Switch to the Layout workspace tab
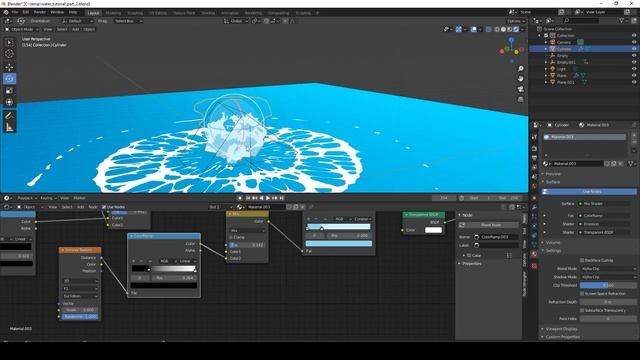Image resolution: width=640 pixels, height=360 pixels. [x=93, y=13]
